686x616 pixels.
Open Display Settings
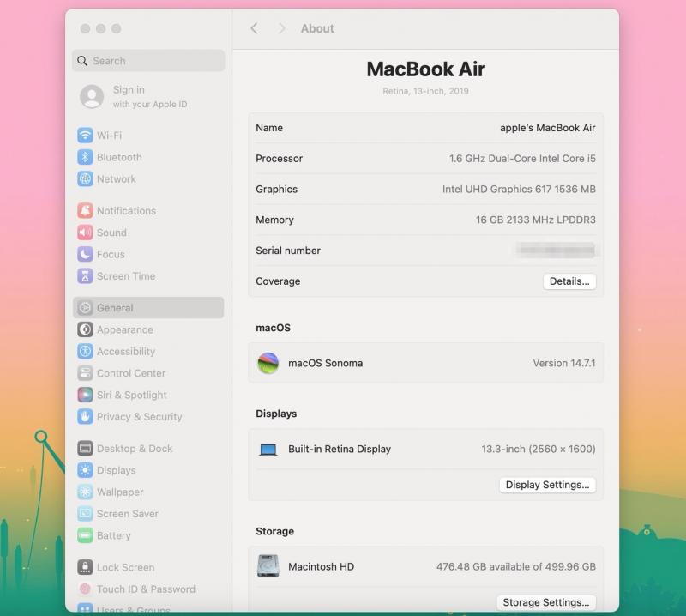pos(547,485)
